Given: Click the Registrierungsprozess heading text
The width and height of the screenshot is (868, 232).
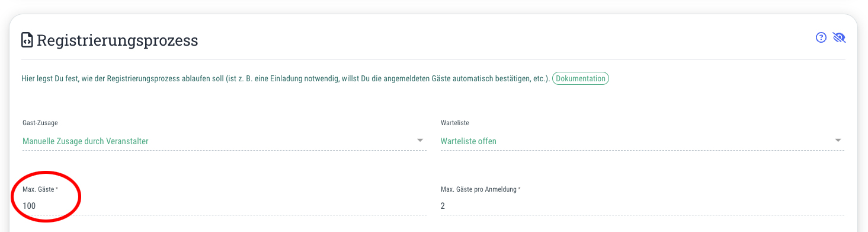Looking at the screenshot, I should click(117, 41).
